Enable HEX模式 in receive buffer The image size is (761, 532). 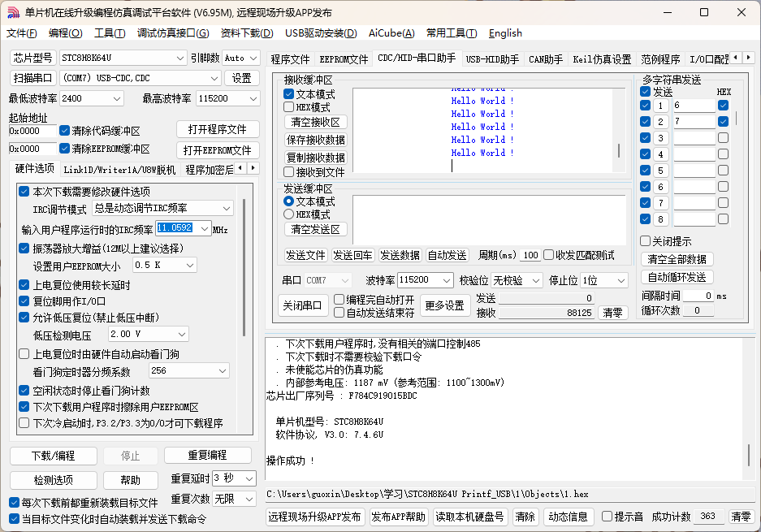[x=289, y=106]
